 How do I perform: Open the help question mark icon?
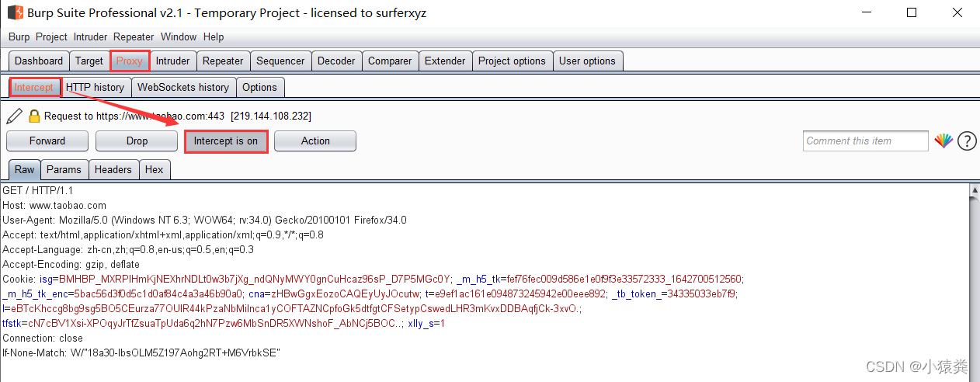click(967, 141)
